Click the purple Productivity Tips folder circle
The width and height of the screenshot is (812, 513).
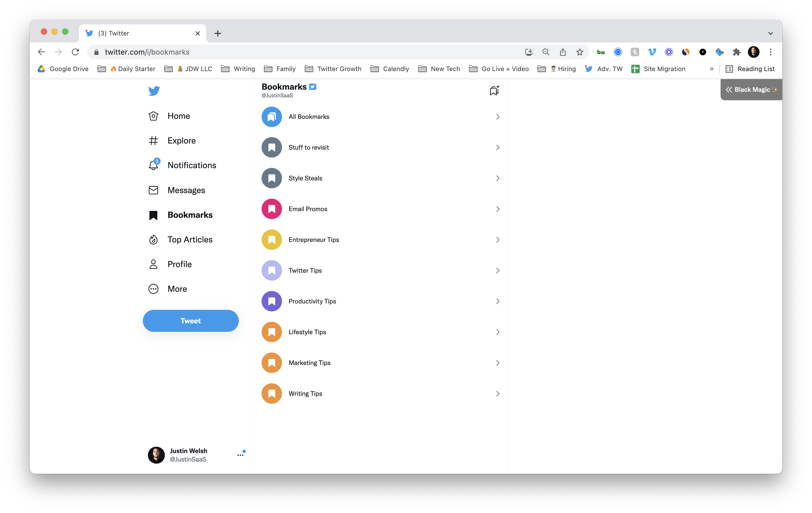[x=271, y=301]
